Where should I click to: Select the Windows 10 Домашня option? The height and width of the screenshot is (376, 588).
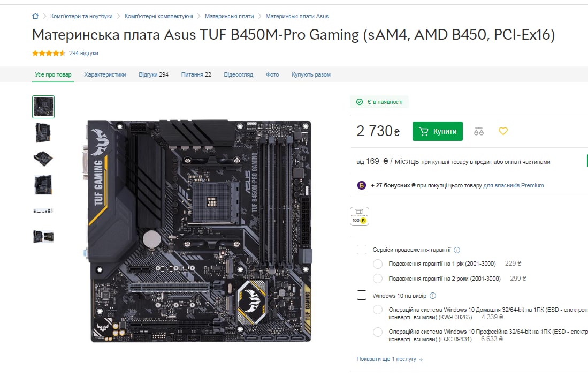pyautogui.click(x=378, y=310)
